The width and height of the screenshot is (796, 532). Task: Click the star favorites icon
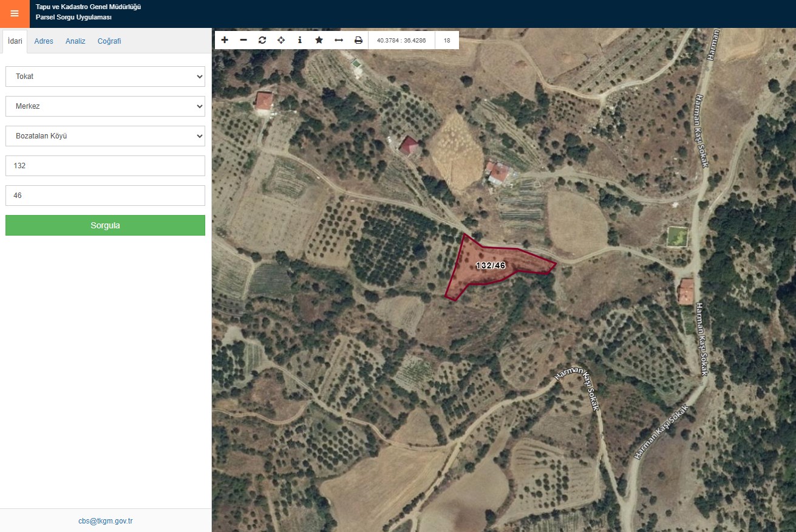click(x=319, y=40)
